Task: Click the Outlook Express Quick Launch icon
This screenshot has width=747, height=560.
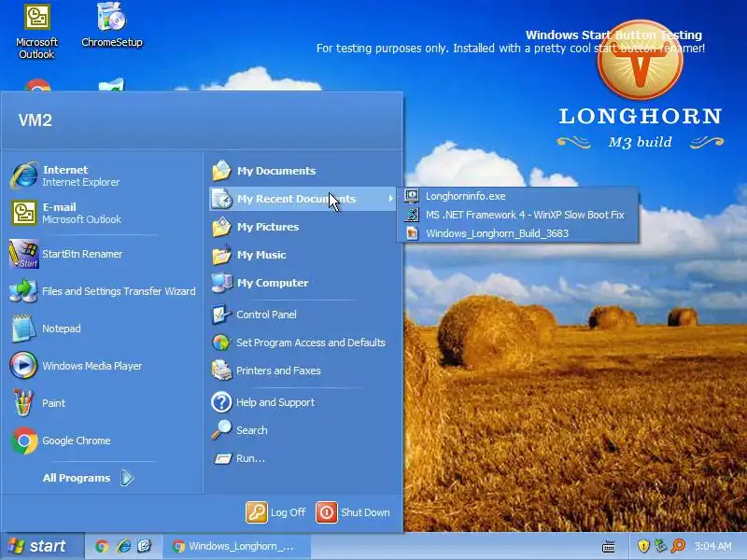Action: click(x=145, y=546)
